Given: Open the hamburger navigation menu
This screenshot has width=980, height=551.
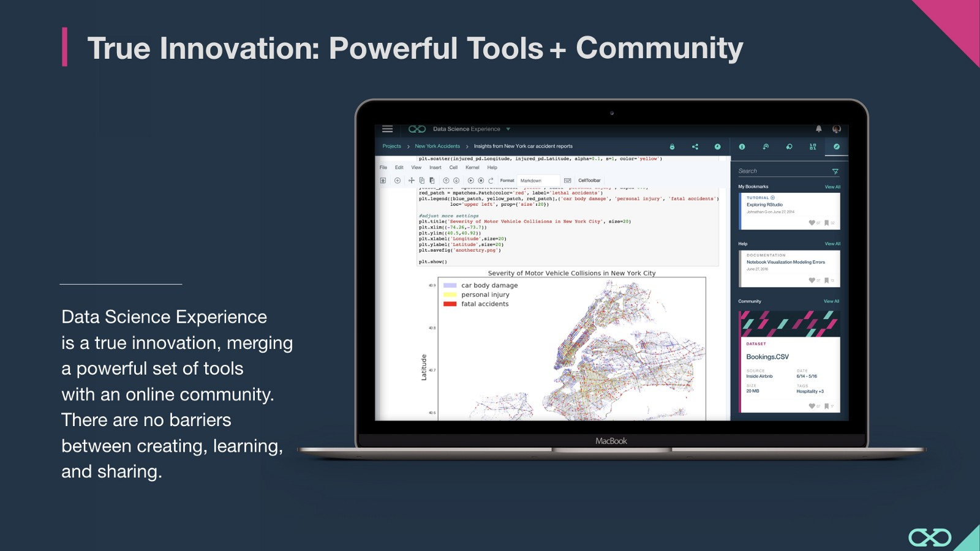Looking at the screenshot, I should (387, 129).
